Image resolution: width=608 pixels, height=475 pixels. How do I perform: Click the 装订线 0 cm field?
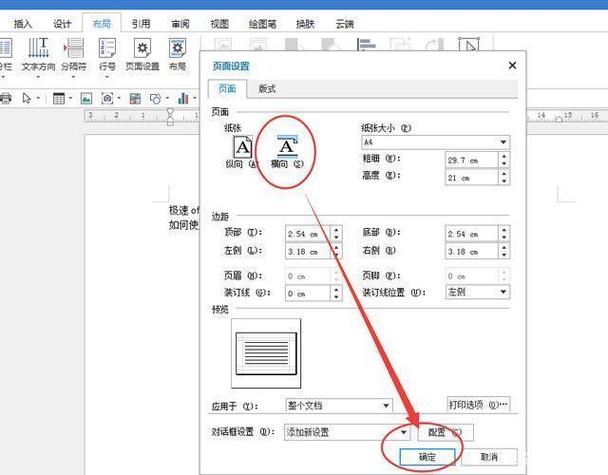coord(308,293)
